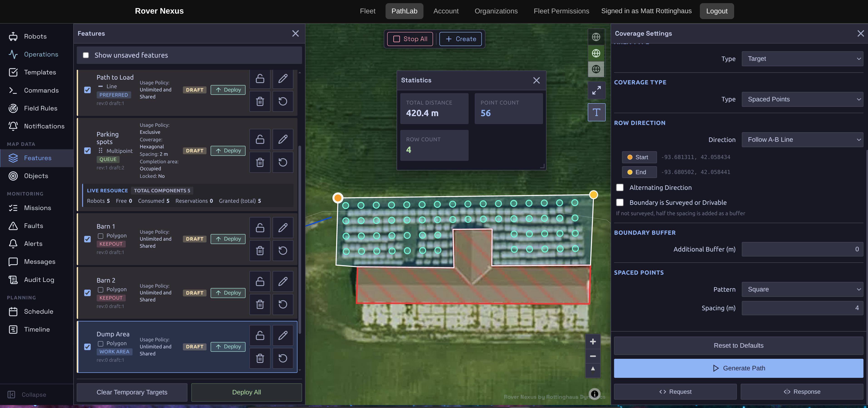Edit the Path to Load feature
Image resolution: width=868 pixels, height=408 pixels.
(283, 79)
